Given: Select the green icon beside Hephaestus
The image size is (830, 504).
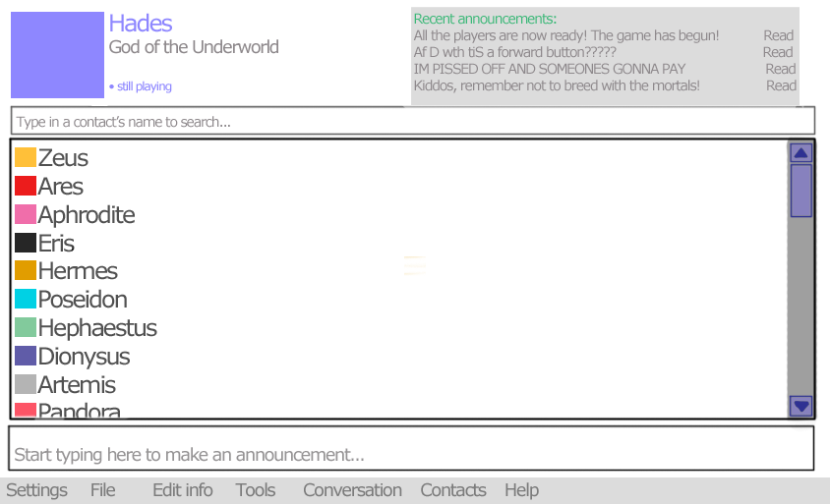Looking at the screenshot, I should [x=26, y=327].
